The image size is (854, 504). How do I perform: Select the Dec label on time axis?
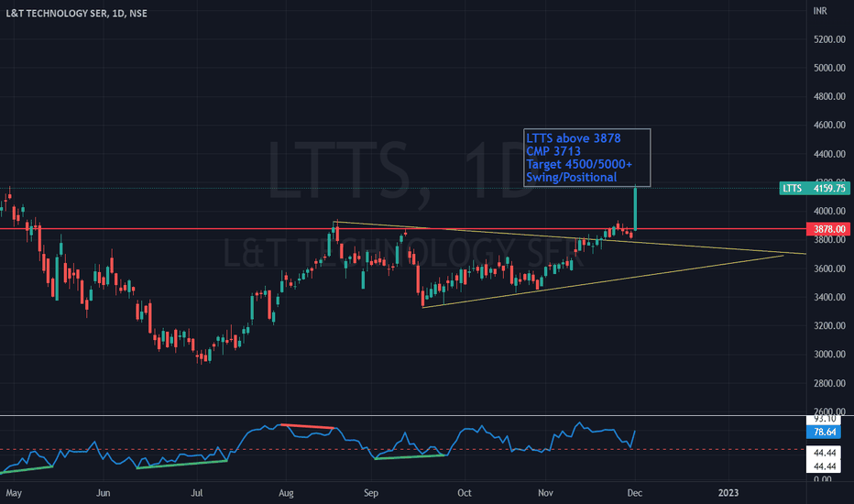point(634,493)
